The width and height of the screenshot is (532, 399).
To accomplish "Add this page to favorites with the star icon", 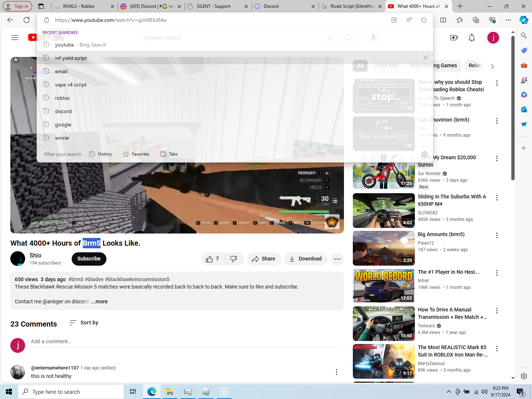I will click(424, 20).
